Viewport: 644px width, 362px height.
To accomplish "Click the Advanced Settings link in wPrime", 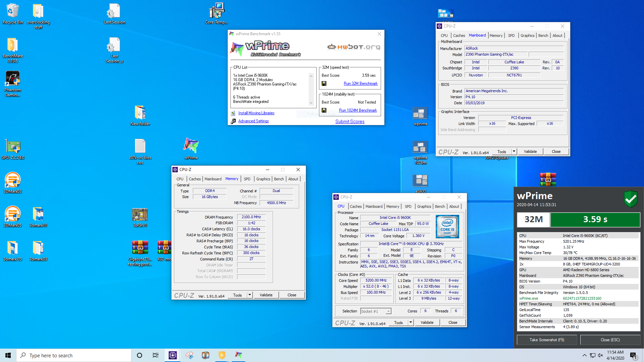I will pos(254,121).
